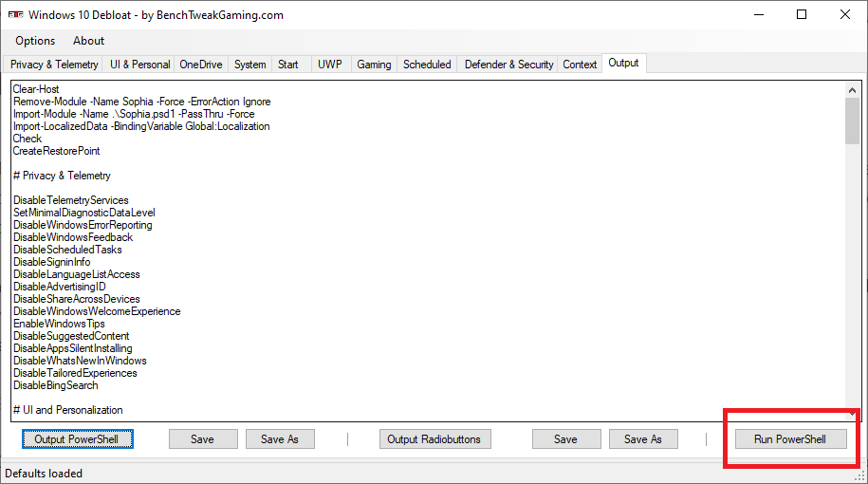Click the 'Defaults loaded' status text

pos(44,474)
